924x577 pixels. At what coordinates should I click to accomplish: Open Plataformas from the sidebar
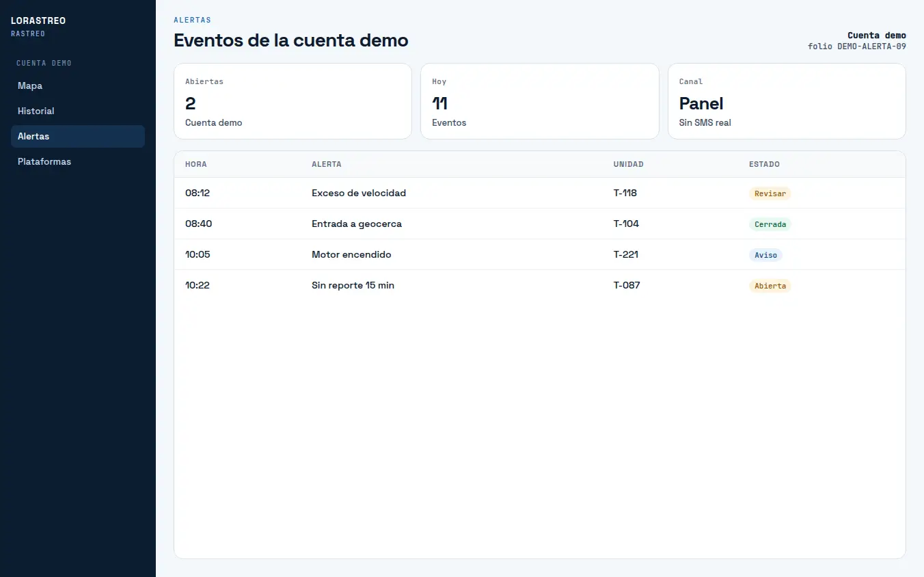tap(78, 161)
